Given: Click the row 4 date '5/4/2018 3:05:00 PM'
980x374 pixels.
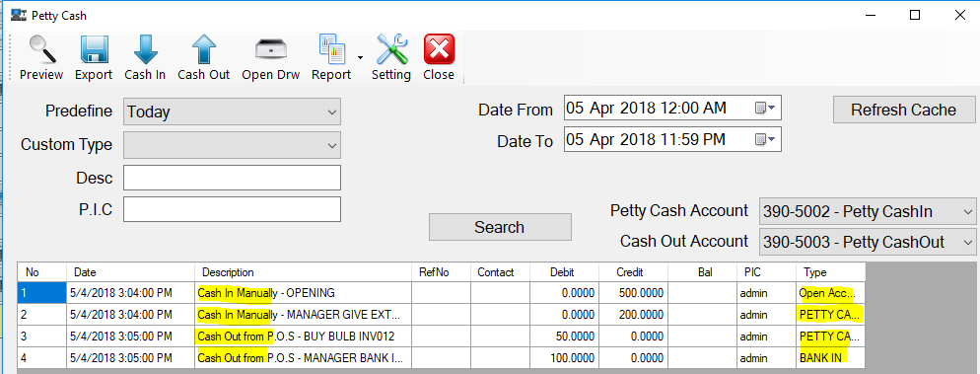Looking at the screenshot, I should point(130,358).
